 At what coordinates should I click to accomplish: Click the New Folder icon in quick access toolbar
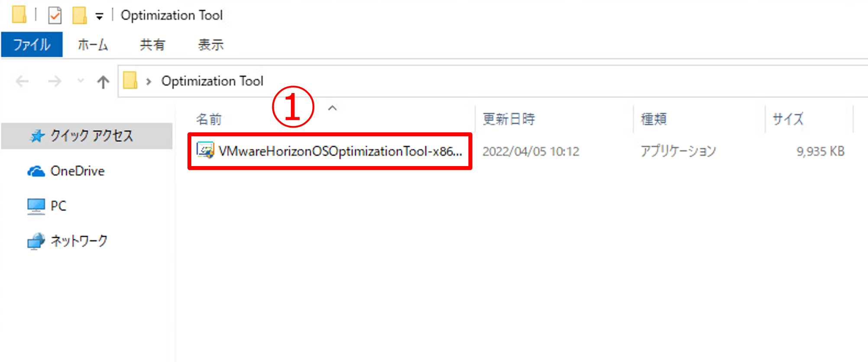(x=80, y=15)
